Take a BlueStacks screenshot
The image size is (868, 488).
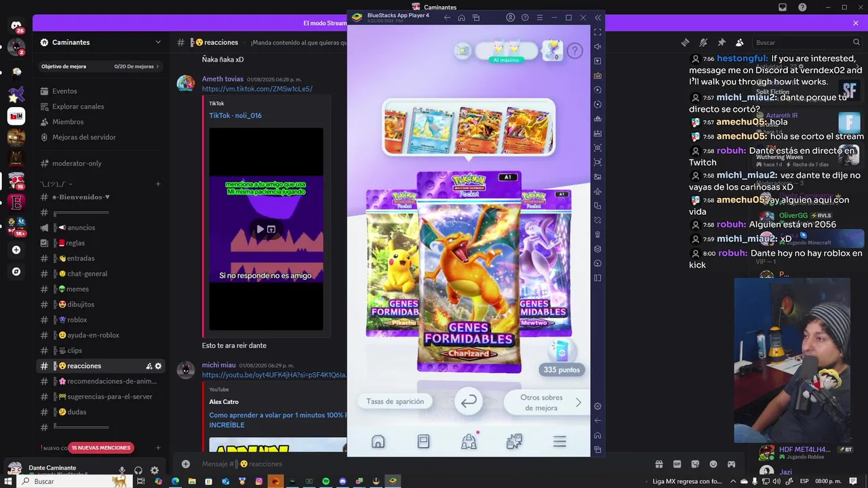[597, 147]
